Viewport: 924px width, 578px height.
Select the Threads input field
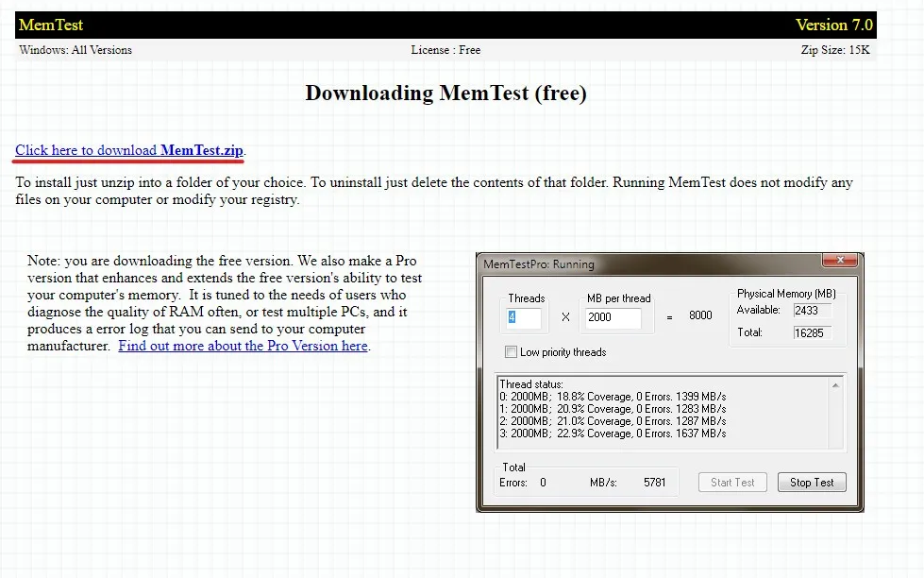click(522, 317)
